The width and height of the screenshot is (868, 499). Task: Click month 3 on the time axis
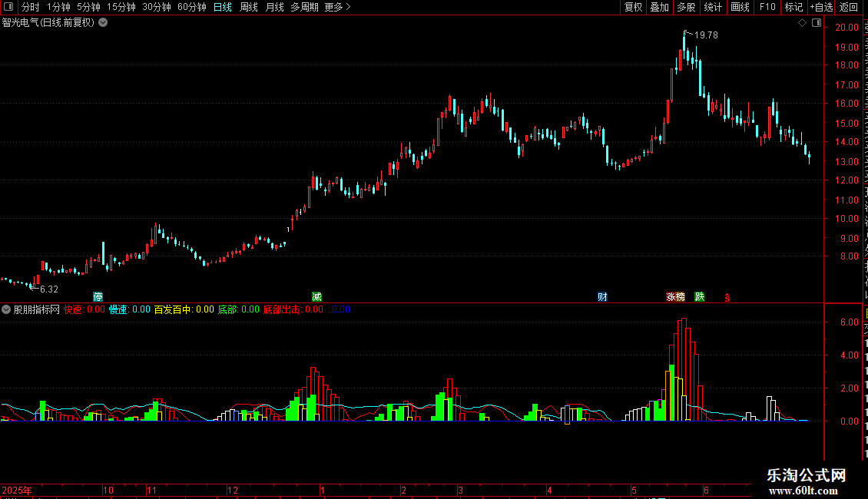coord(460,491)
